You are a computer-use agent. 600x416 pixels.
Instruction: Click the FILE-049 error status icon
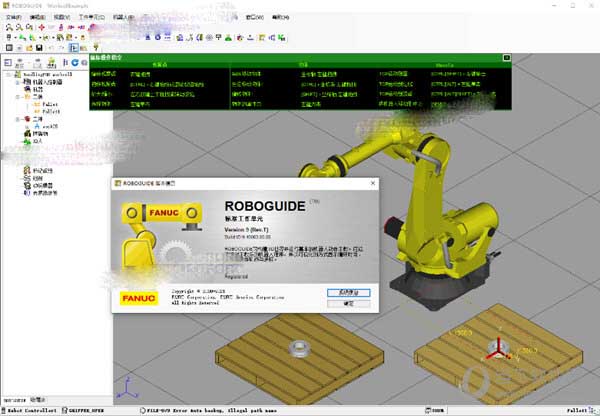(142, 410)
